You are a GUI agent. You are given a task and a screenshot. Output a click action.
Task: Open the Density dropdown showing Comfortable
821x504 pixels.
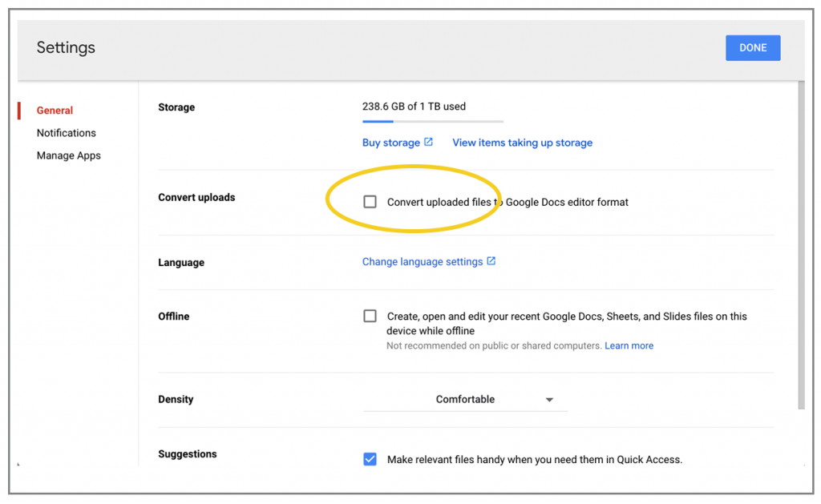[465, 399]
